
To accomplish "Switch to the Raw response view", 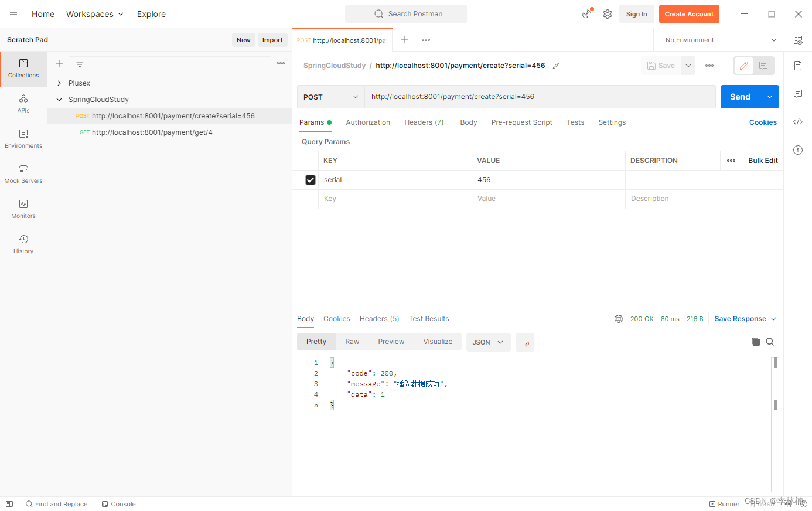I will 352,342.
